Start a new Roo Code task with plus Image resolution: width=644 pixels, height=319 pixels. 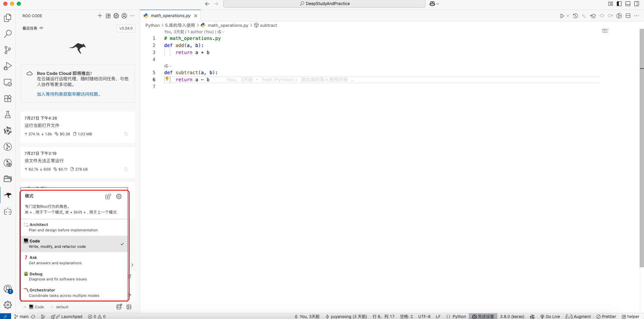pos(100,16)
